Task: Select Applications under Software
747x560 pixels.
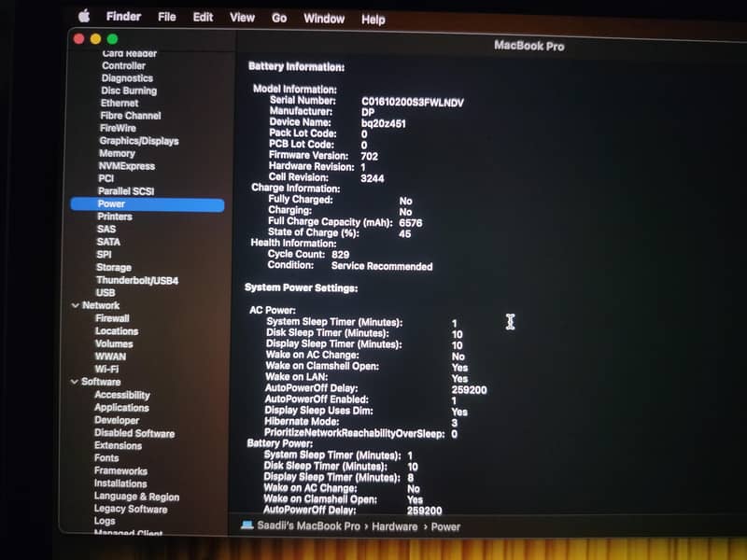Action: click(x=121, y=408)
